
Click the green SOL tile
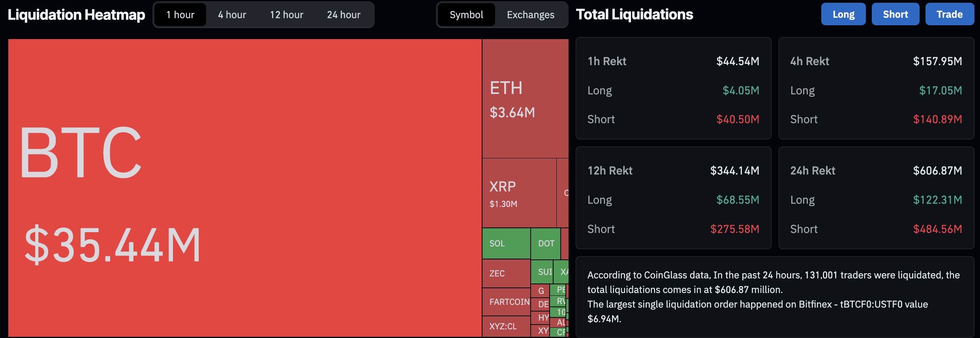point(506,244)
